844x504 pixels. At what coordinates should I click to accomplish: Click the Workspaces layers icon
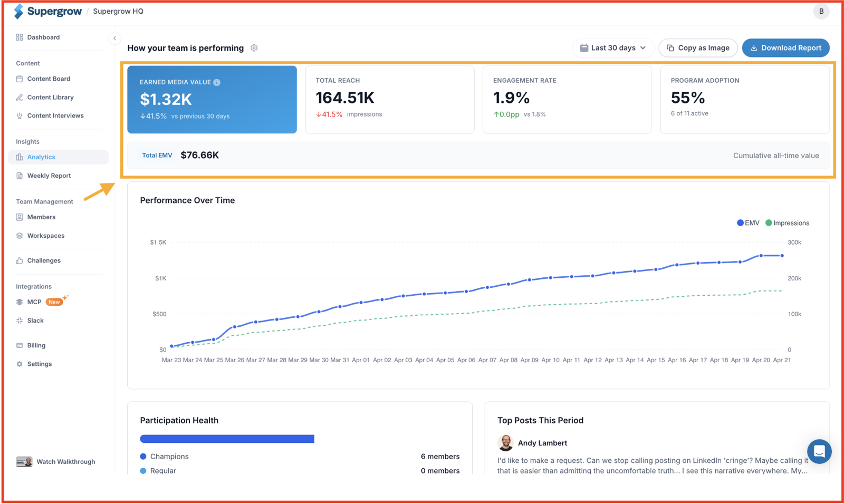click(x=20, y=236)
